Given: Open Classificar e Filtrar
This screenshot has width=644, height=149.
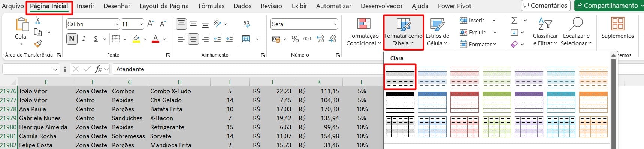Looking at the screenshot, I should click(545, 32).
